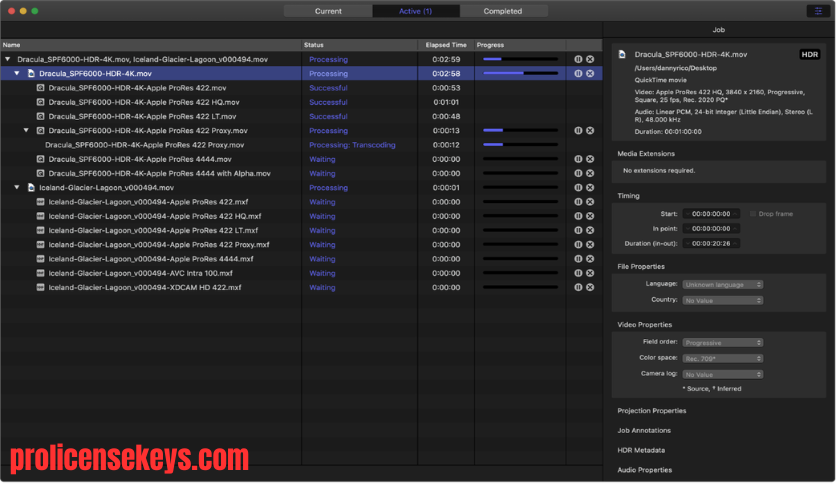Pause the Iceland ProRes 422 Proxy.mxf output
The height and width of the screenshot is (484, 836).
pyautogui.click(x=578, y=245)
